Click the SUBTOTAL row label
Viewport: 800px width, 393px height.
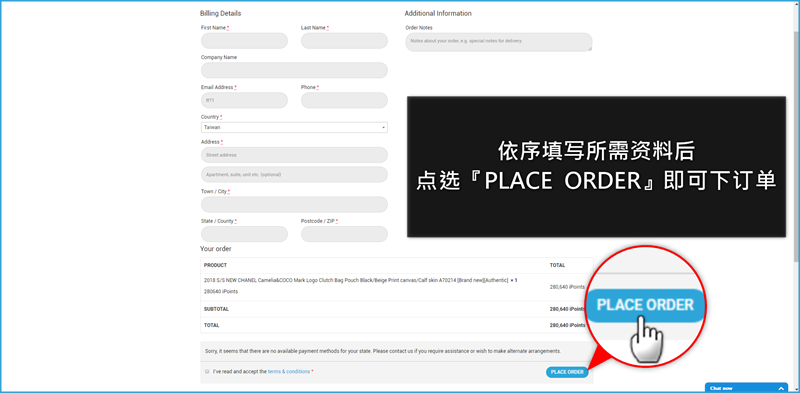point(216,309)
